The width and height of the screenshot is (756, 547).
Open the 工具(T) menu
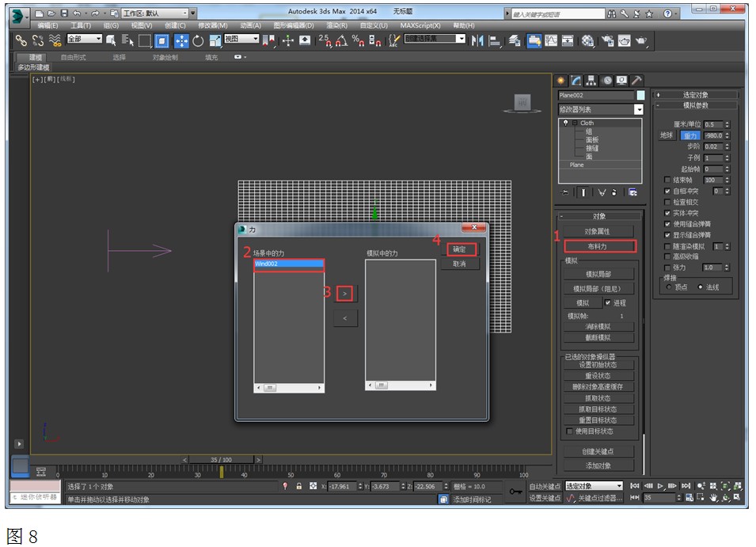click(x=81, y=25)
